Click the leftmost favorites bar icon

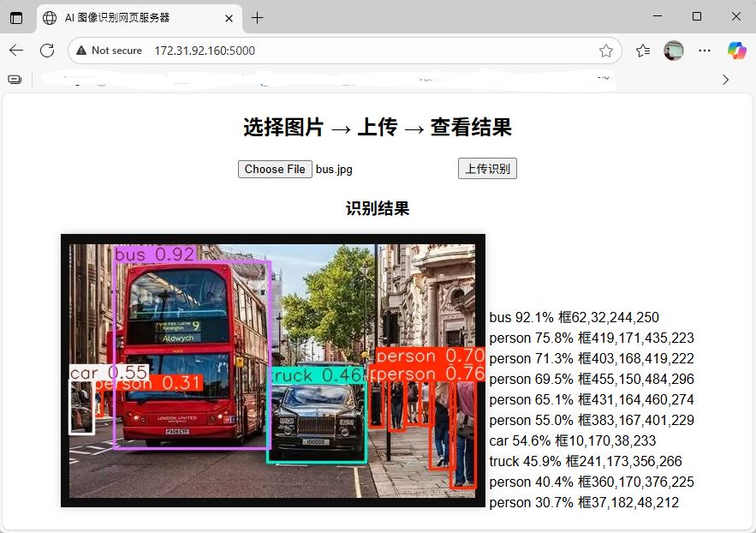coord(15,79)
